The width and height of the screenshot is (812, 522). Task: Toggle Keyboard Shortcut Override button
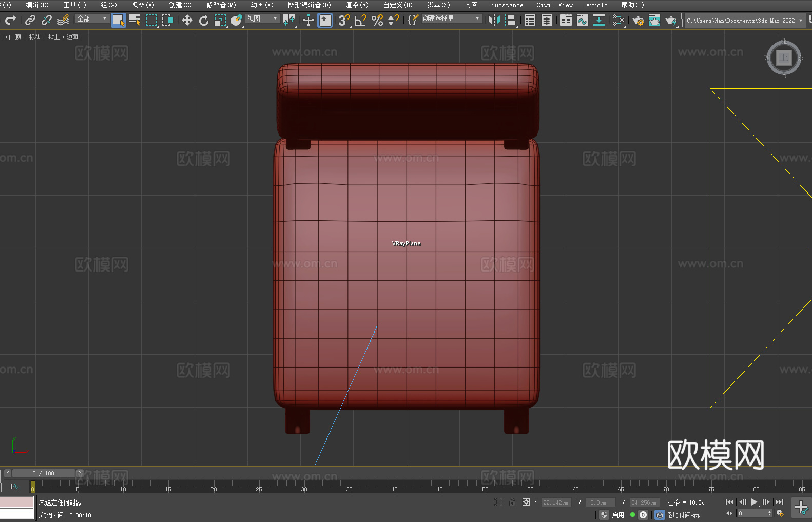[x=325, y=20]
